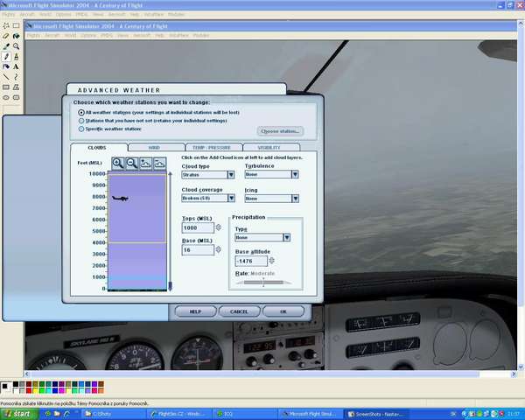Image resolution: width=525 pixels, height=420 pixels.
Task: Select the Airbrush tool in Paint
Action: (6, 66)
